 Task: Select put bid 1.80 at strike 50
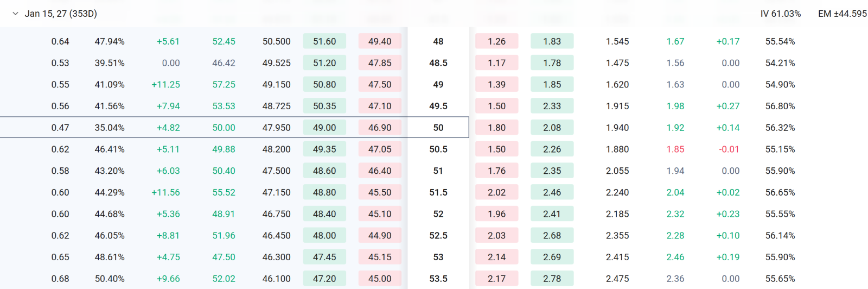point(496,128)
